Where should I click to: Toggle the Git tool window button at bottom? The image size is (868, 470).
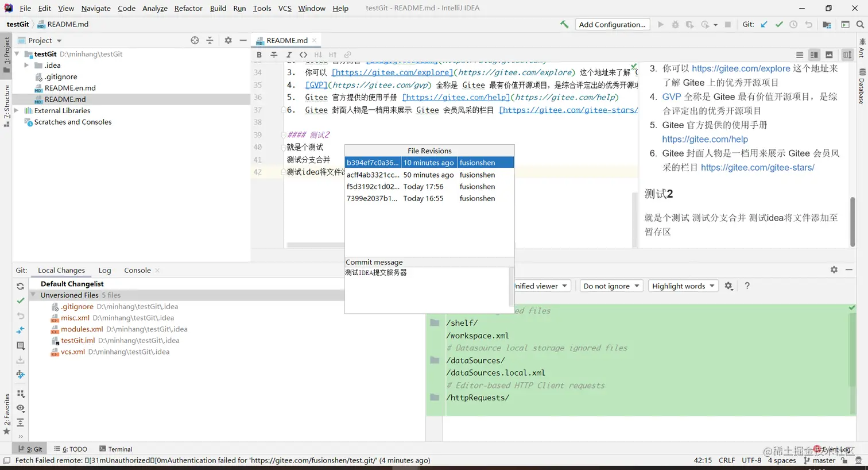coord(30,449)
